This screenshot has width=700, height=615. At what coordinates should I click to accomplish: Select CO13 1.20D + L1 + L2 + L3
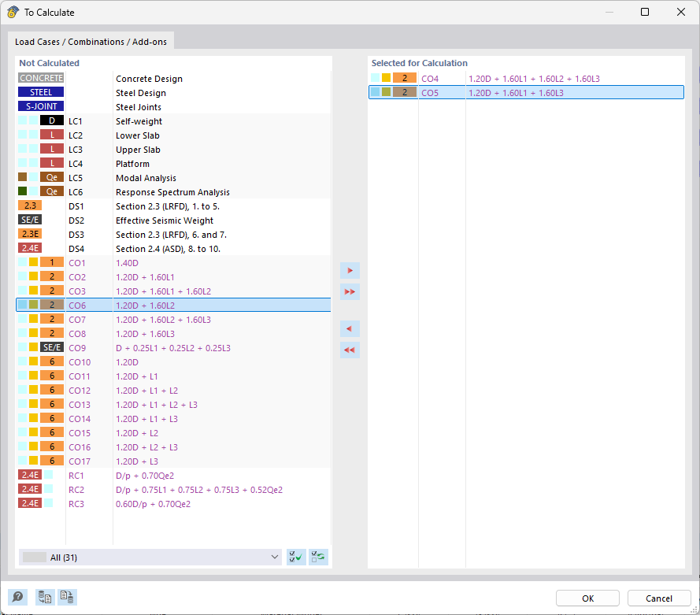coord(174,405)
